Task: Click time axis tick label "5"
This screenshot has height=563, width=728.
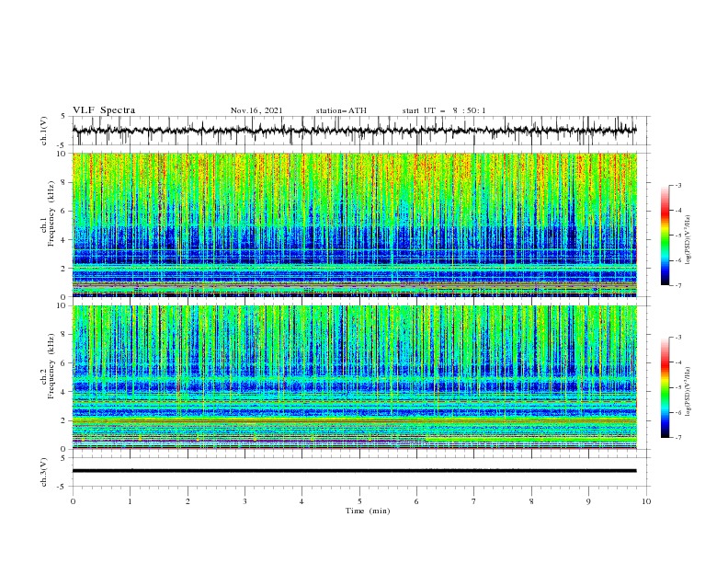Action: pyautogui.click(x=359, y=501)
